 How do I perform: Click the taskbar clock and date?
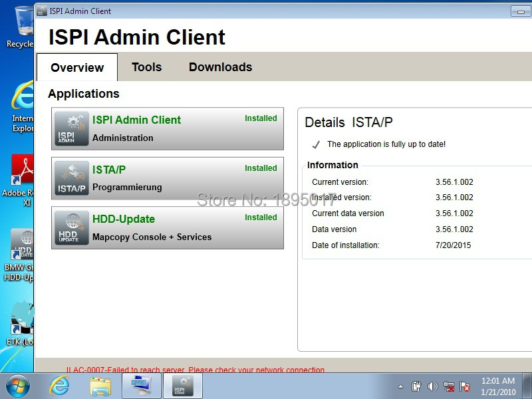point(498,386)
